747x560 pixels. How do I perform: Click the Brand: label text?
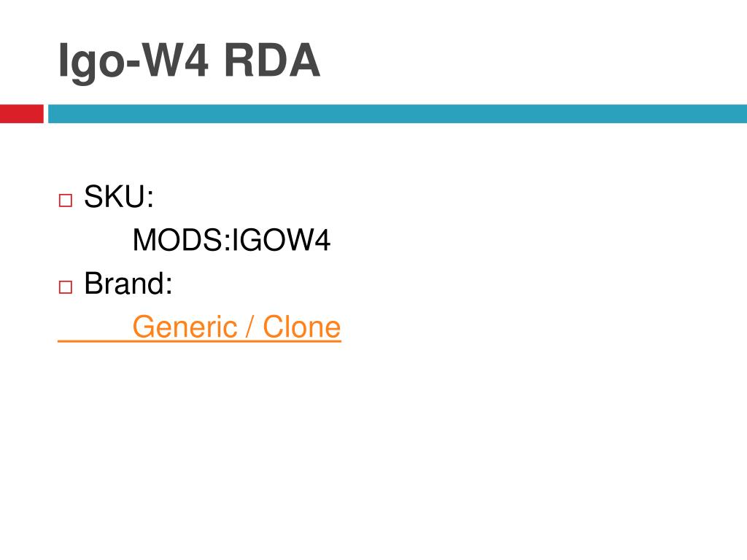pyautogui.click(x=128, y=284)
